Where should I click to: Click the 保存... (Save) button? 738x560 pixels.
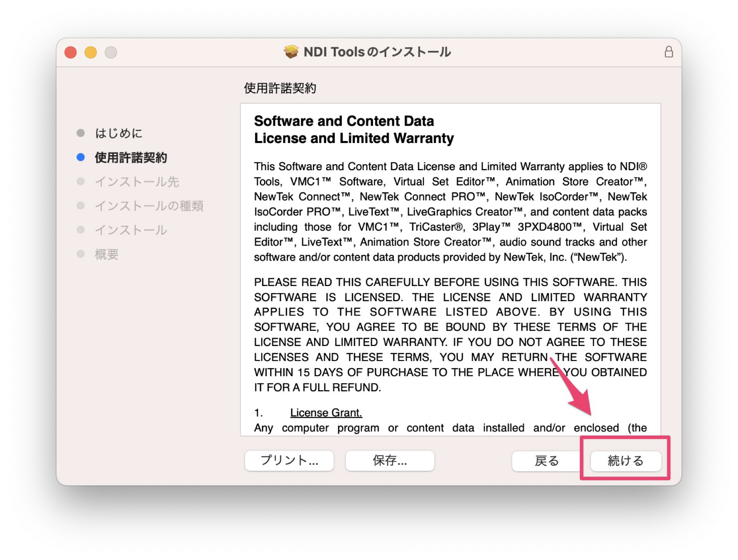coord(389,460)
